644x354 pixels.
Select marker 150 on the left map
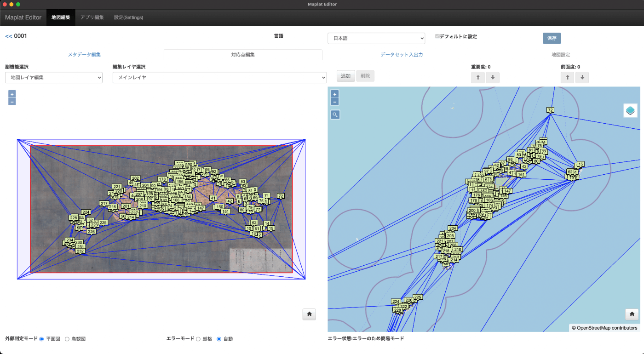click(219, 207)
